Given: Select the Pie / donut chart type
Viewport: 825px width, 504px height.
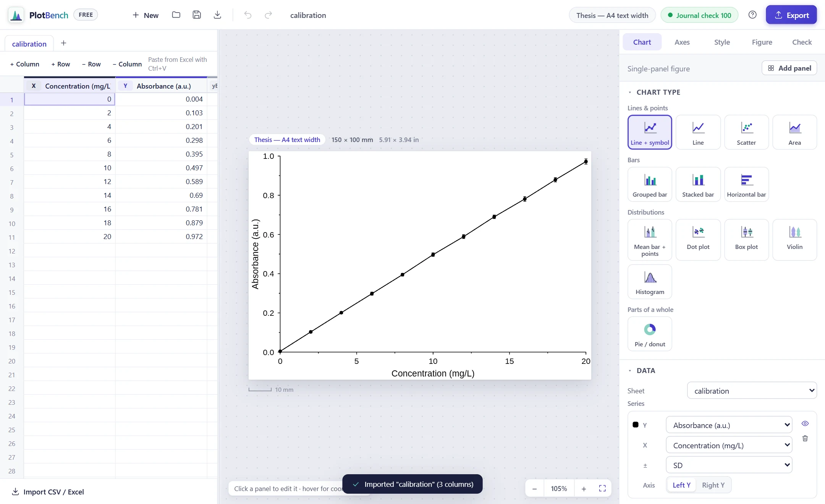Looking at the screenshot, I should click(x=650, y=334).
